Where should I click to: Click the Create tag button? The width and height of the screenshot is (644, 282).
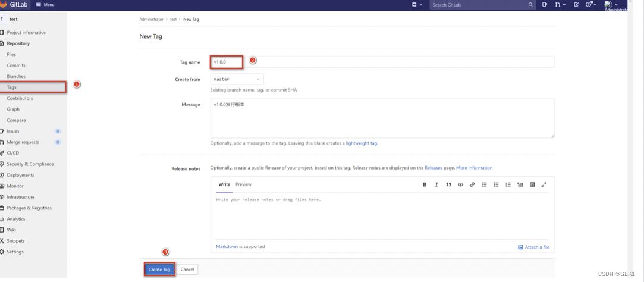coord(159,270)
